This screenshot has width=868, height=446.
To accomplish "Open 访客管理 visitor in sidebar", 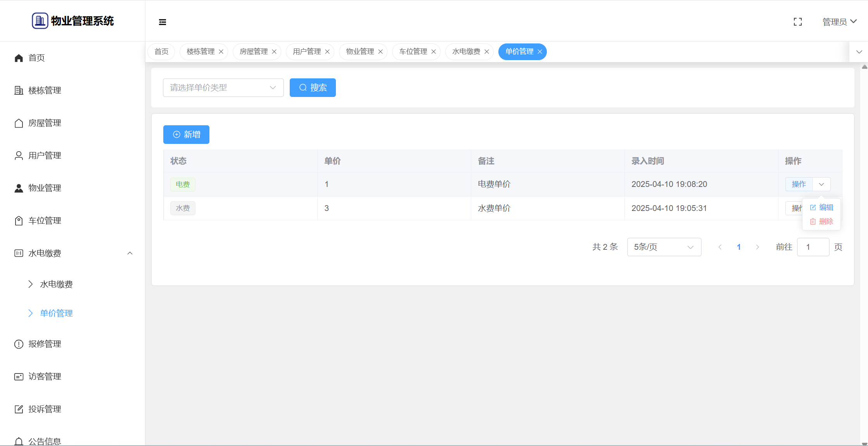I will pyautogui.click(x=45, y=377).
